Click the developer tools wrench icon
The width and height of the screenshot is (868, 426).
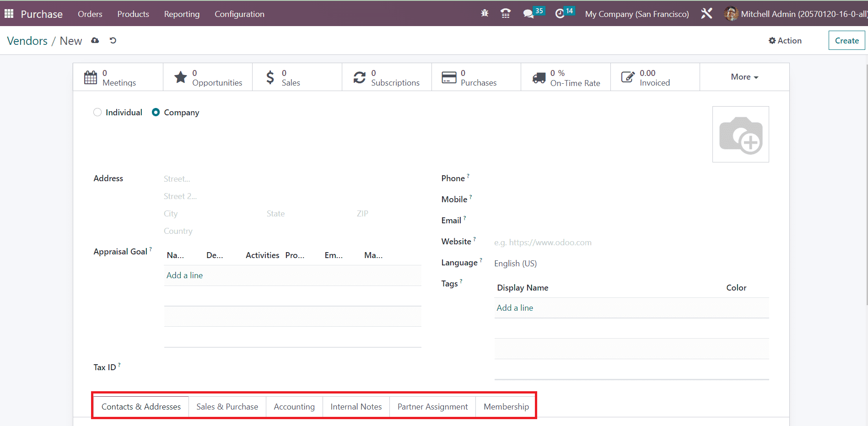coord(706,14)
